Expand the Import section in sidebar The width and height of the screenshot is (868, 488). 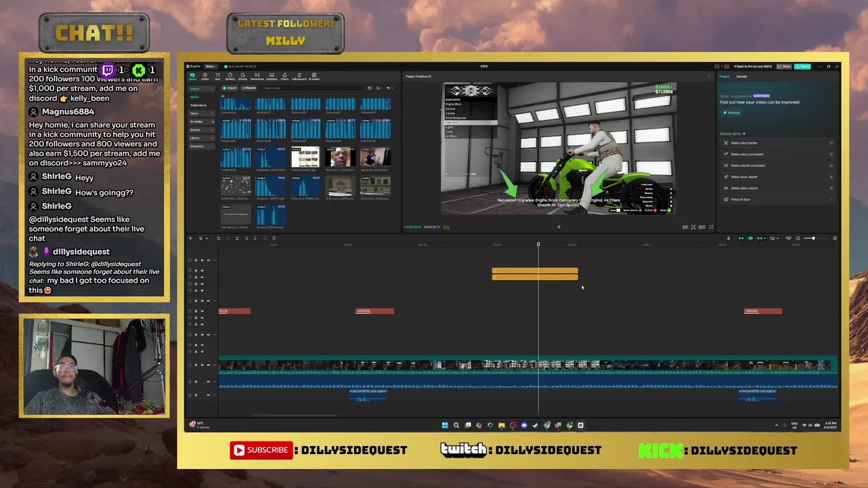(x=201, y=89)
